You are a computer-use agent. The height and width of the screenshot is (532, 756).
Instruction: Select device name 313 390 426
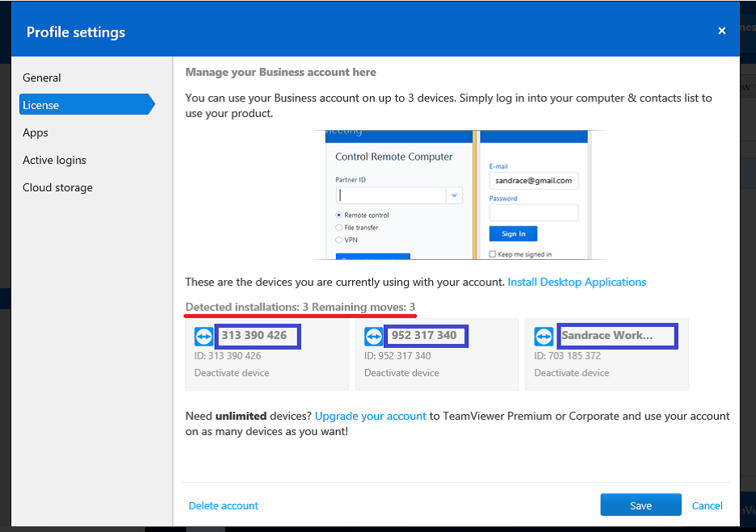coord(254,335)
